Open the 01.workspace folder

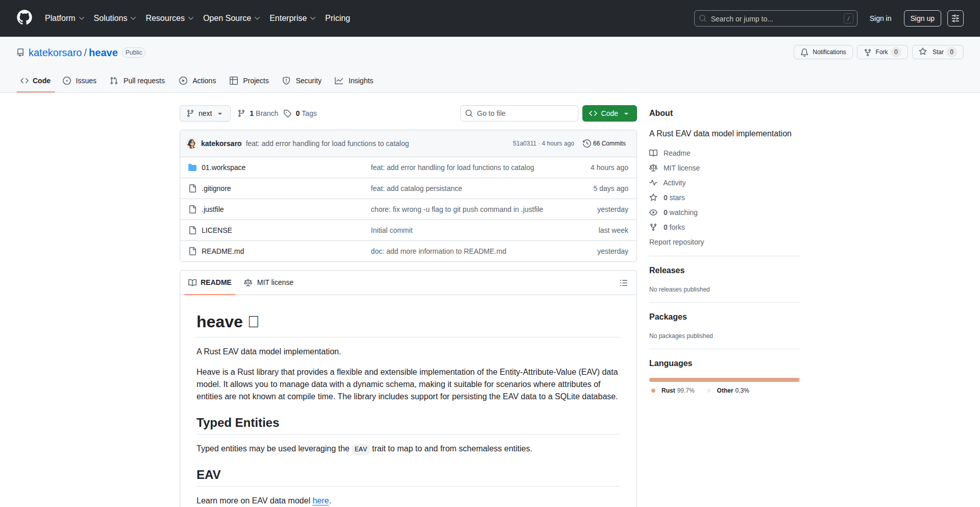click(223, 167)
